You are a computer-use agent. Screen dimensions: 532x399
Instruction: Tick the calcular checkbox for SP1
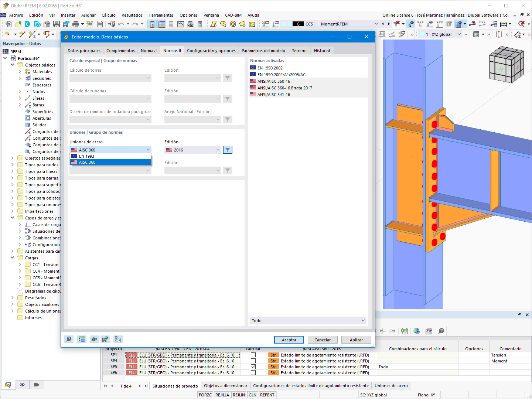253,355
